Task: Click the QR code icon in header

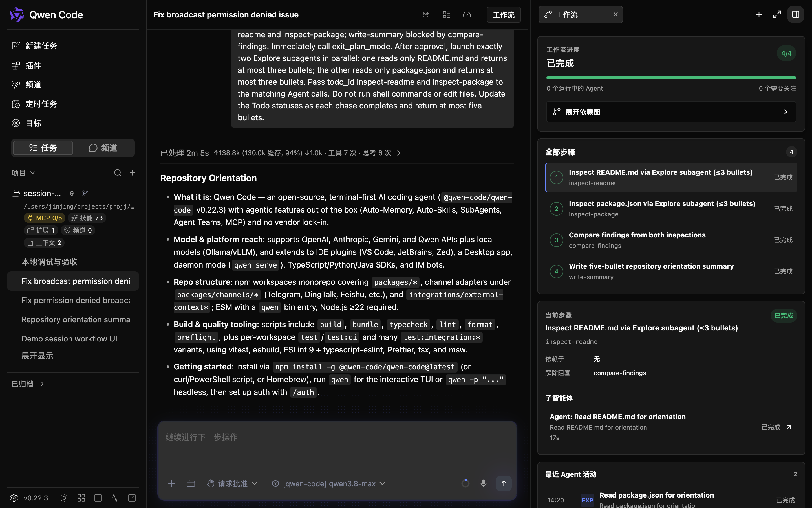Action: tap(426, 15)
